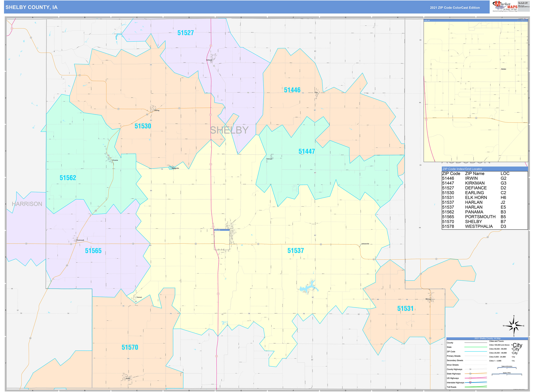Click the mapsales@MarketMAPS.com contact box

click(524, 6)
